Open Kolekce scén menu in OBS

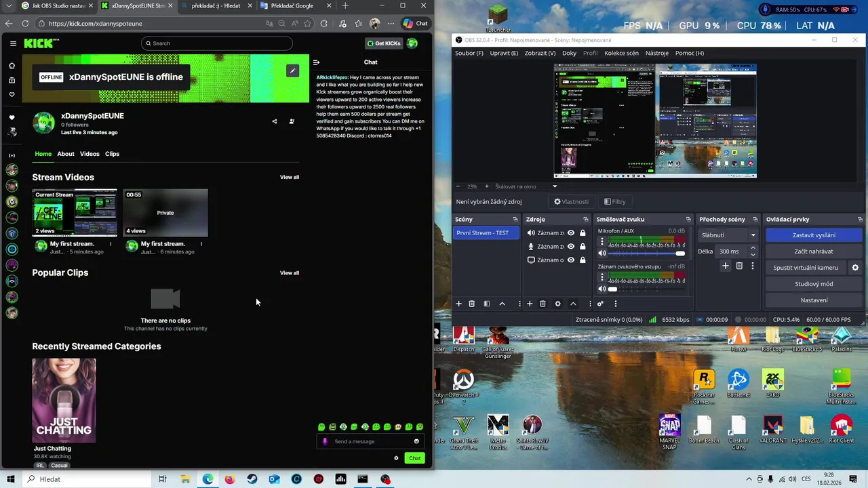[x=621, y=53]
